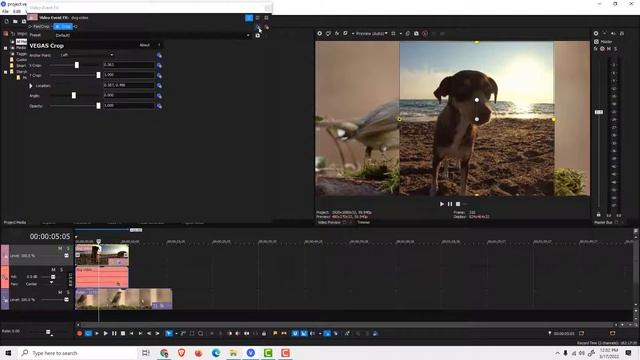
Task: Click the Open project folder icon
Action: point(15,21)
